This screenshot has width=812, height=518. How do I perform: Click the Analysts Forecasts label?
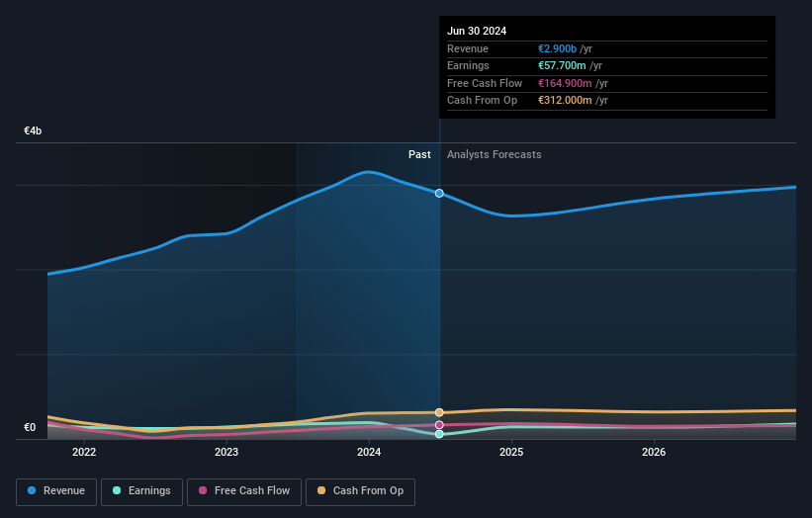click(x=495, y=154)
